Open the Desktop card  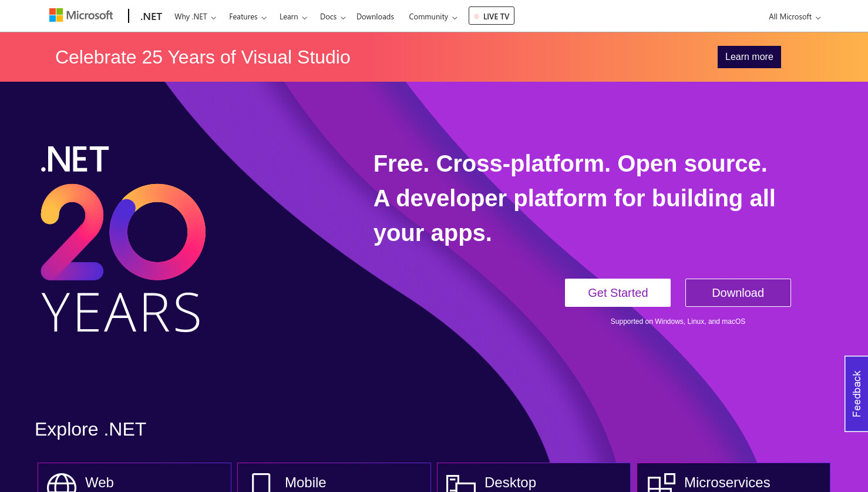click(x=534, y=477)
